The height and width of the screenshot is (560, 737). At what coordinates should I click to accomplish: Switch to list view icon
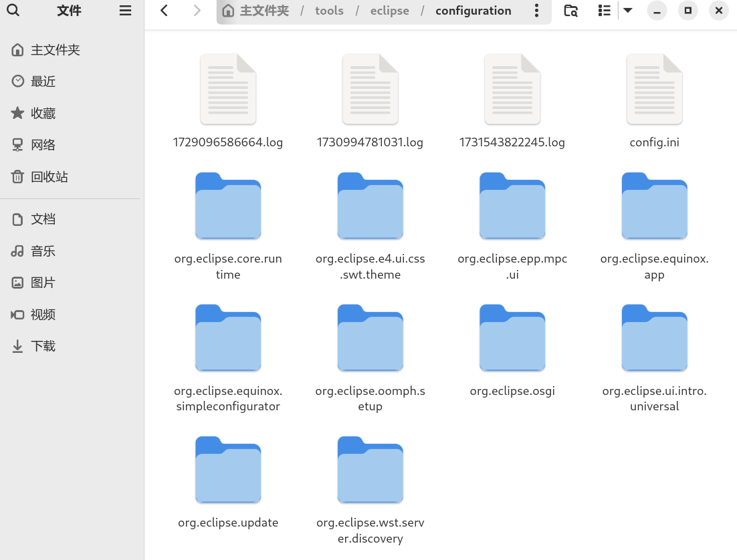pyautogui.click(x=604, y=10)
